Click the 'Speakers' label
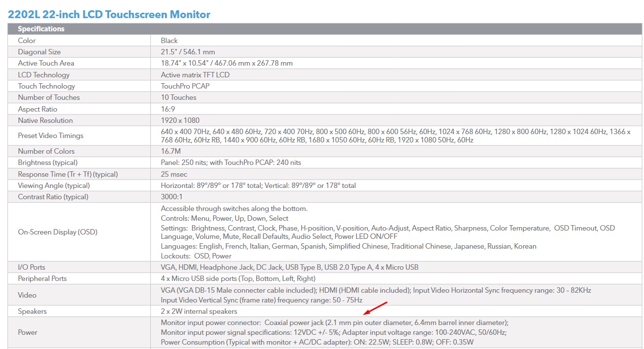 (32, 311)
